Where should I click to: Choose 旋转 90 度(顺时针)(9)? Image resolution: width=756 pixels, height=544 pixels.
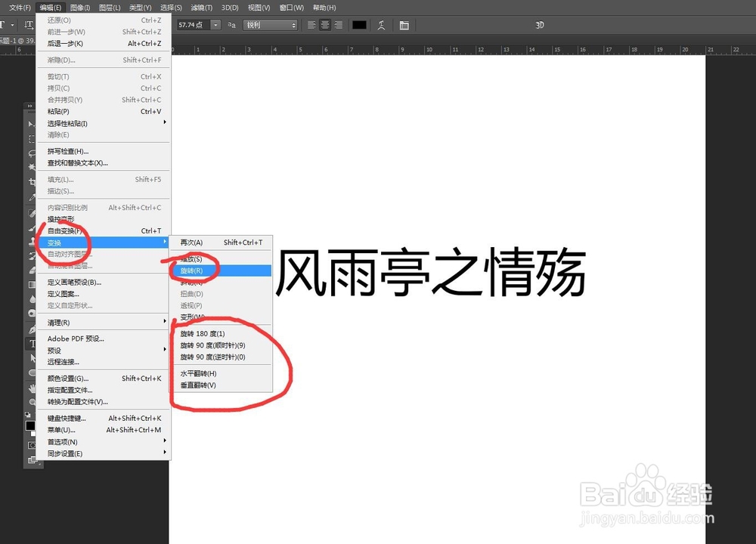pos(221,345)
